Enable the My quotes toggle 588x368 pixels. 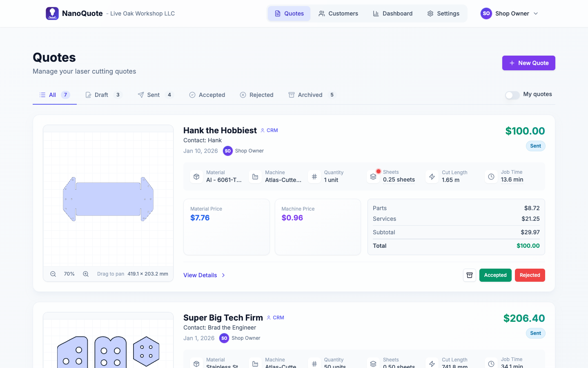coord(512,95)
